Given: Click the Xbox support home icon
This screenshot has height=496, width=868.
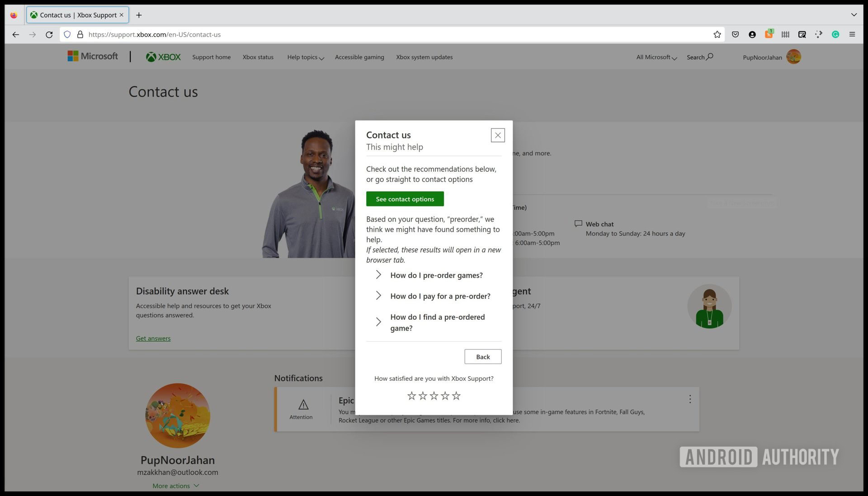Looking at the screenshot, I should pos(162,57).
